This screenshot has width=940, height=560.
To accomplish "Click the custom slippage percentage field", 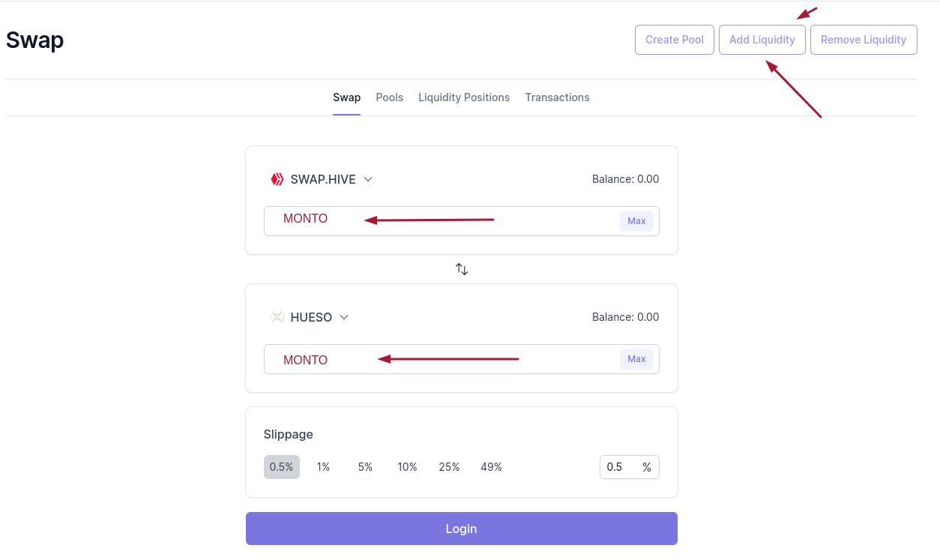I will (x=630, y=467).
